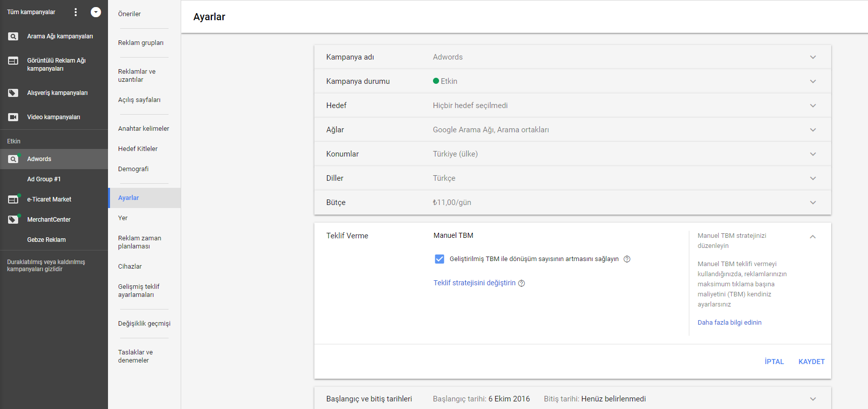The height and width of the screenshot is (409, 868).
Task: Click the Alışveriş kampanyaları tag icon
Action: 13,93
